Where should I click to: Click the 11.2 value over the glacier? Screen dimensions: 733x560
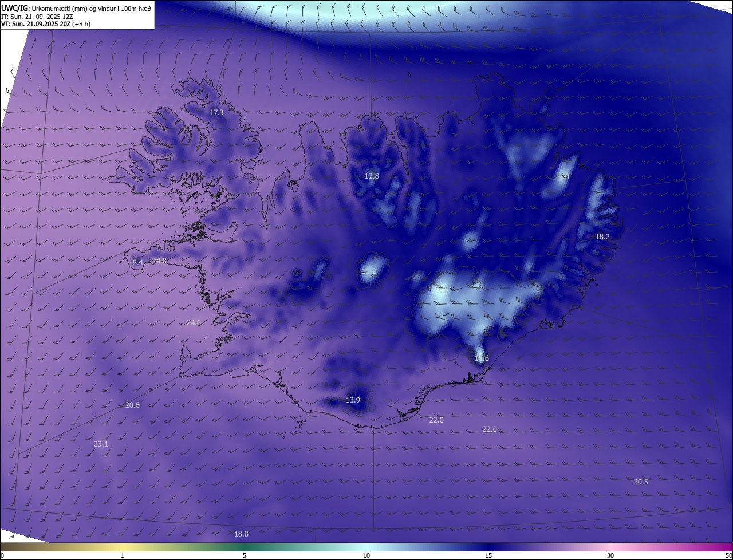coord(369,271)
